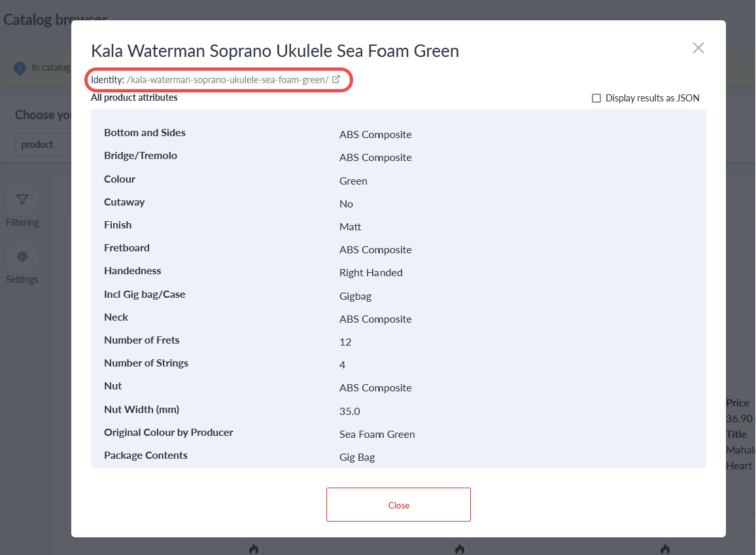Dismiss the dialog with the X icon
The height and width of the screenshot is (555, 756).
698,48
